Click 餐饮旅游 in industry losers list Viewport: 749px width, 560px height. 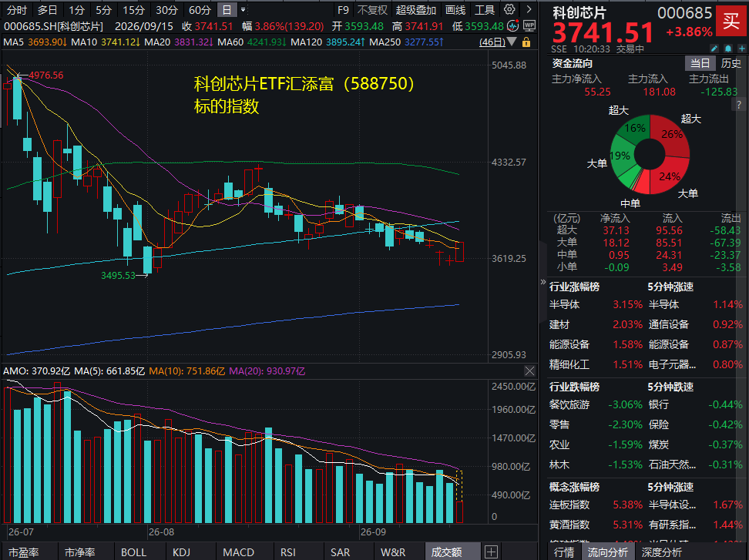point(569,404)
